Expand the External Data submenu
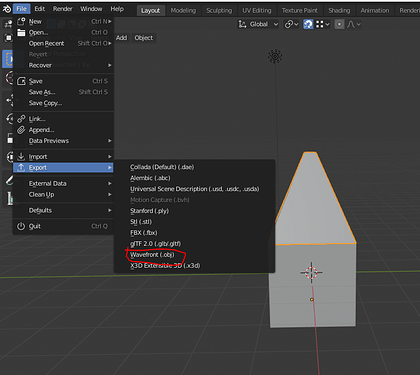 click(63, 184)
